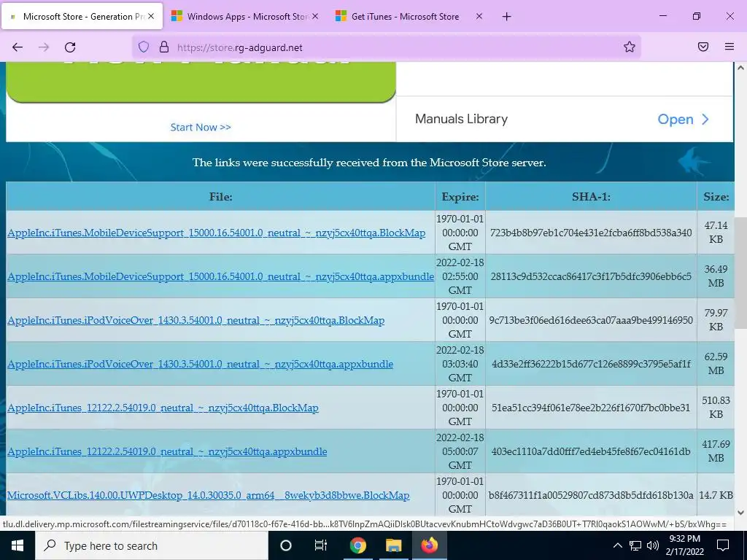Screen dimensions: 747x560
Task: Click the page scrollbar up arrow
Action: [740, 68]
